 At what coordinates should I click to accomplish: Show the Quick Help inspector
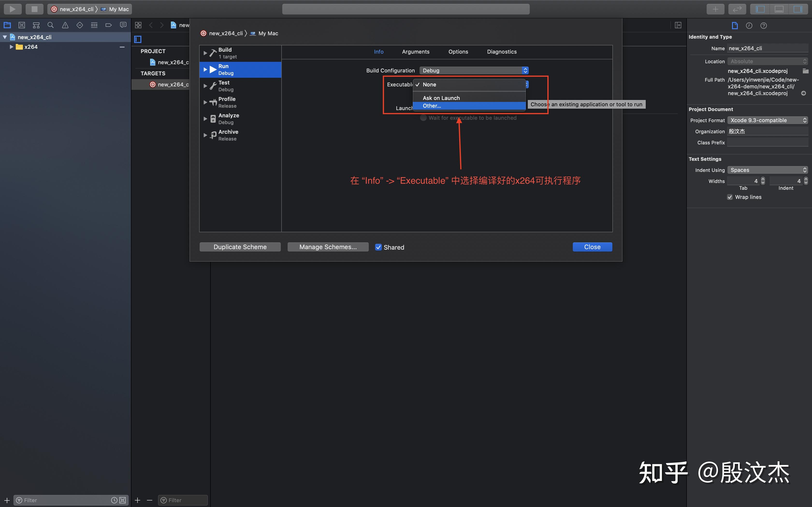(763, 26)
